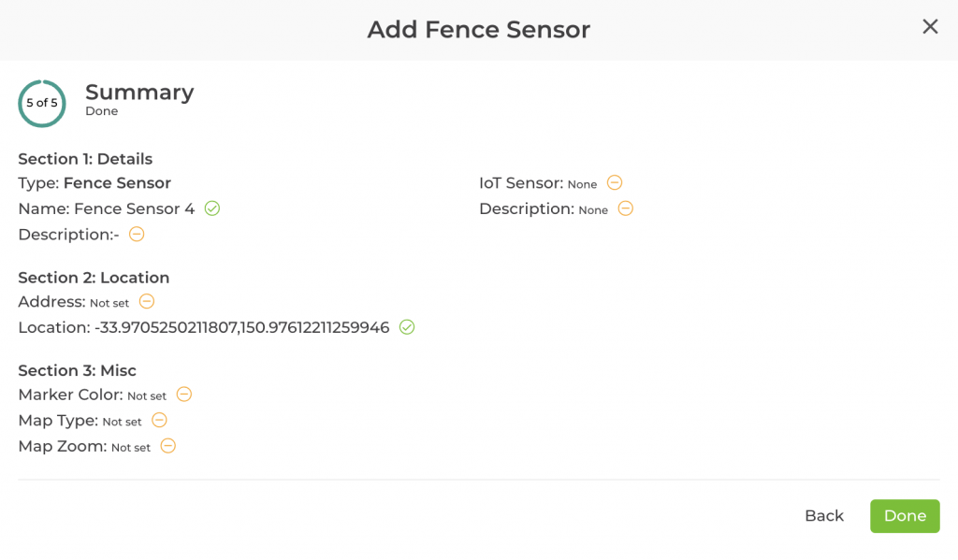Click the orange icon next to Description: None

(x=626, y=208)
